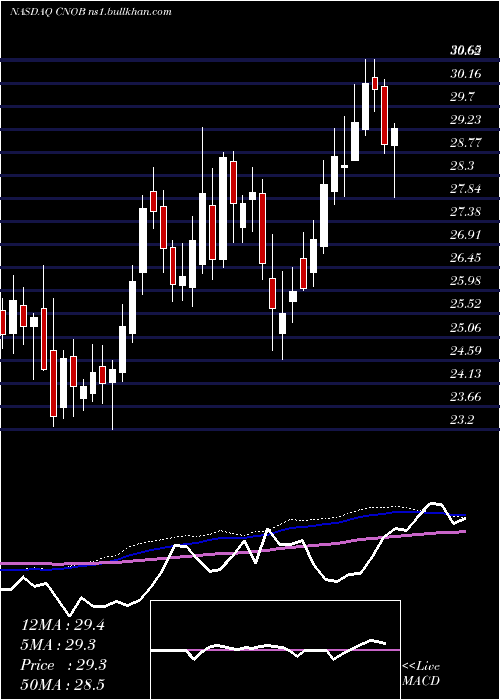Click the <<Live MACD label

point(421,674)
